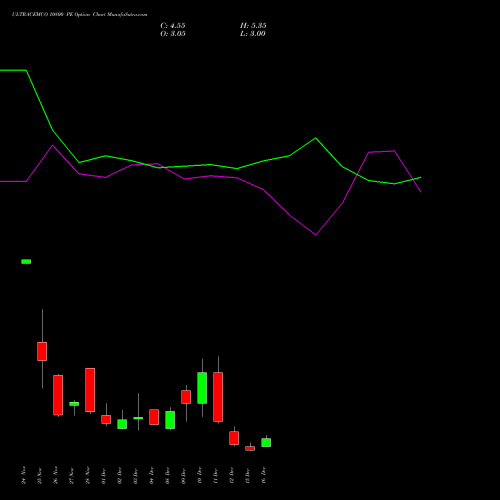Click the small green candle above 24 Nov
500x500 pixels.
tap(26, 262)
